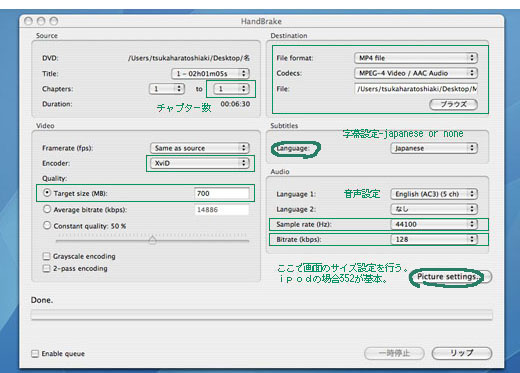Click the yellow minimize window button
This screenshot has height=373, width=520.
[x=41, y=21]
